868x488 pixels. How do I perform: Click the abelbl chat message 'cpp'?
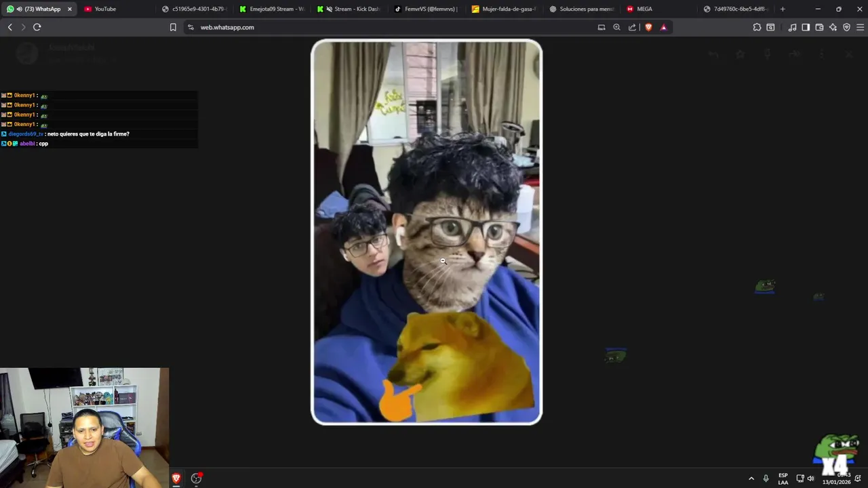coord(43,144)
